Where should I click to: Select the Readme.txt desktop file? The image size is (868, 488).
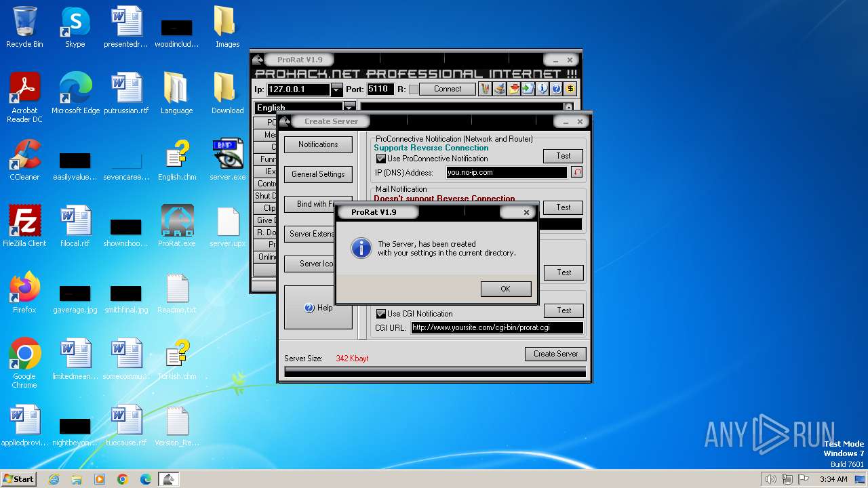[x=177, y=293]
